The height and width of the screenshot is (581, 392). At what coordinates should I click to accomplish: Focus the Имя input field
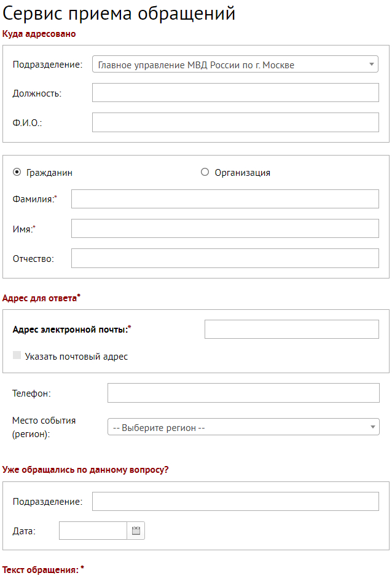point(225,229)
